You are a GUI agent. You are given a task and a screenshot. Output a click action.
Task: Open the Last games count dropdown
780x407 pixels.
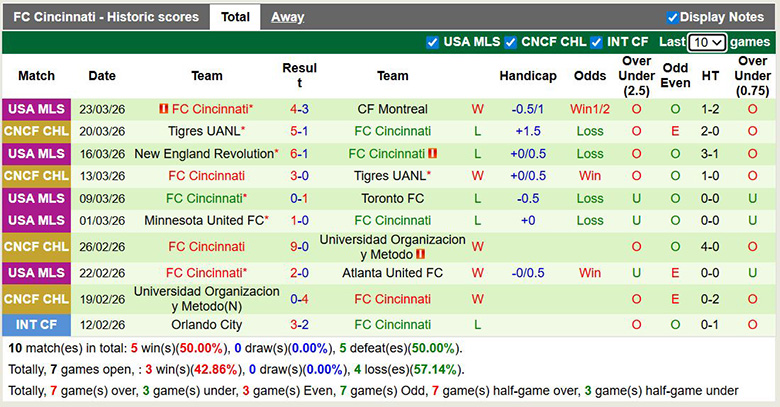click(x=706, y=42)
